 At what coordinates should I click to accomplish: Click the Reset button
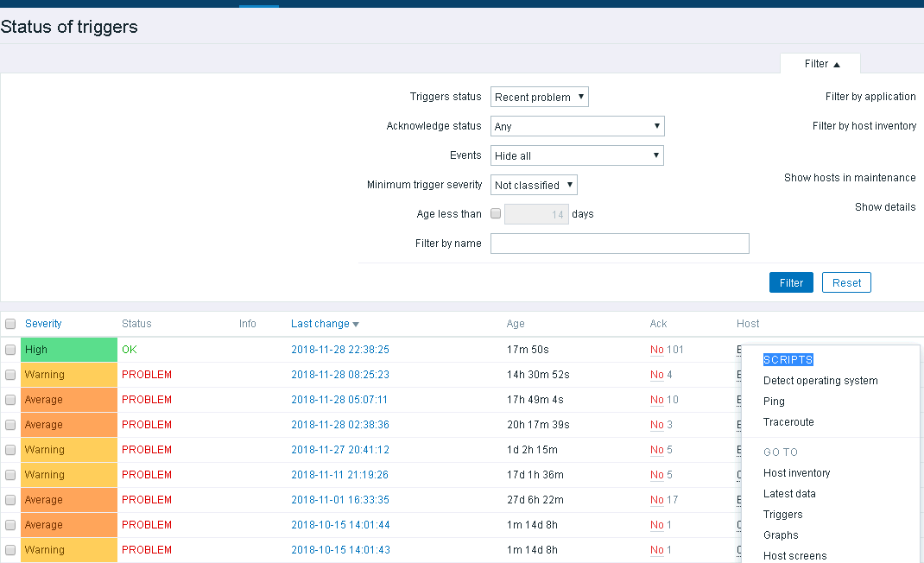pos(846,283)
